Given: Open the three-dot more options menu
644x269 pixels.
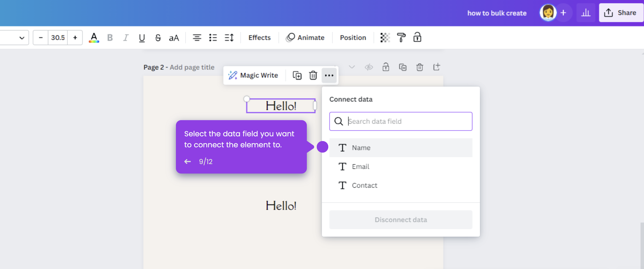Looking at the screenshot, I should click(x=329, y=75).
